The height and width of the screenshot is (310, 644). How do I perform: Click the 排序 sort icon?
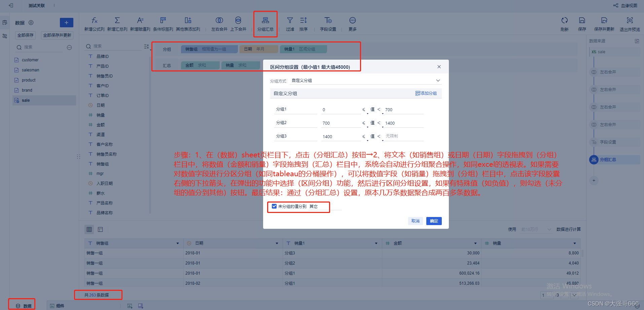tap(303, 21)
